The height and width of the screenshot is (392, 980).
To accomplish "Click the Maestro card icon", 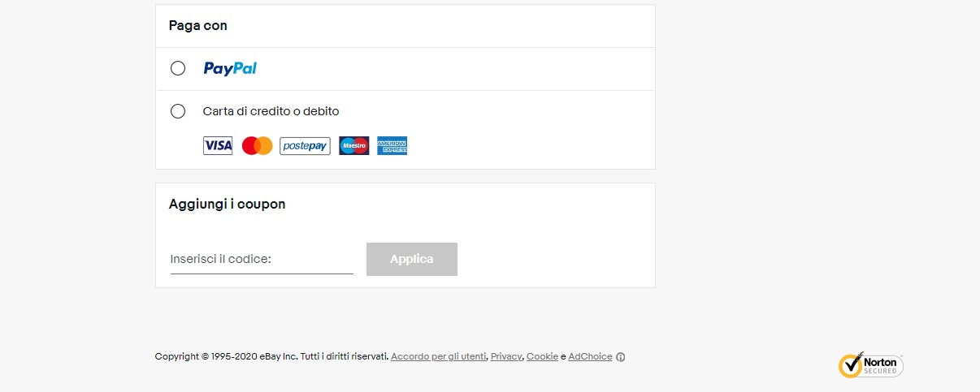I will (353, 146).
